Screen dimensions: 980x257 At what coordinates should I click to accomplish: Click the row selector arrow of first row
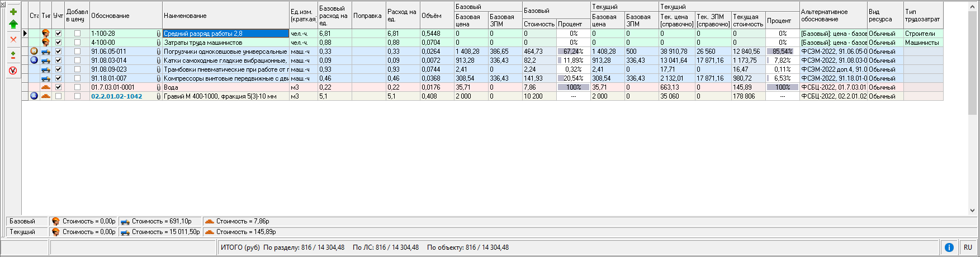tap(25, 34)
